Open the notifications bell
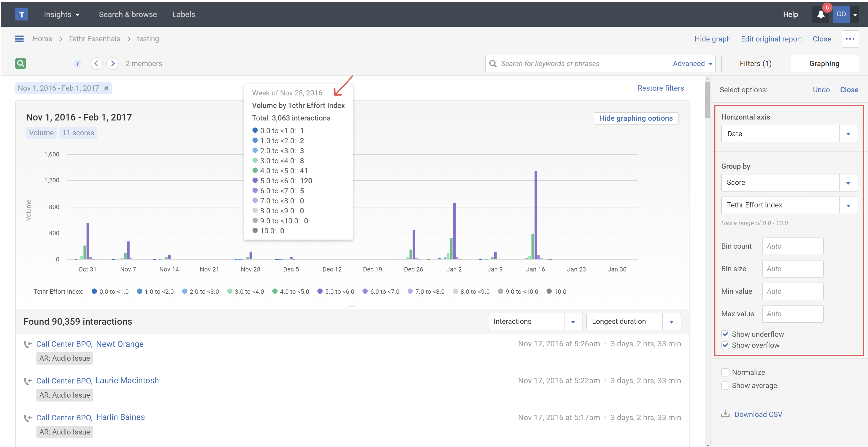The height and width of the screenshot is (447, 868). [820, 14]
